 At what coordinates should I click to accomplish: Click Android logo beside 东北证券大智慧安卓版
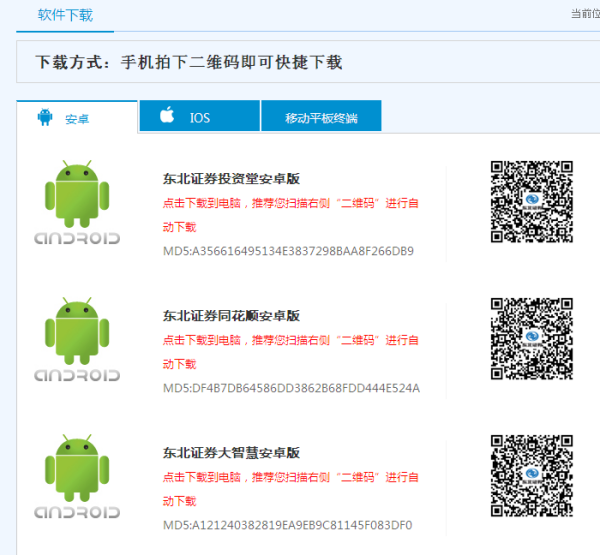click(x=77, y=476)
